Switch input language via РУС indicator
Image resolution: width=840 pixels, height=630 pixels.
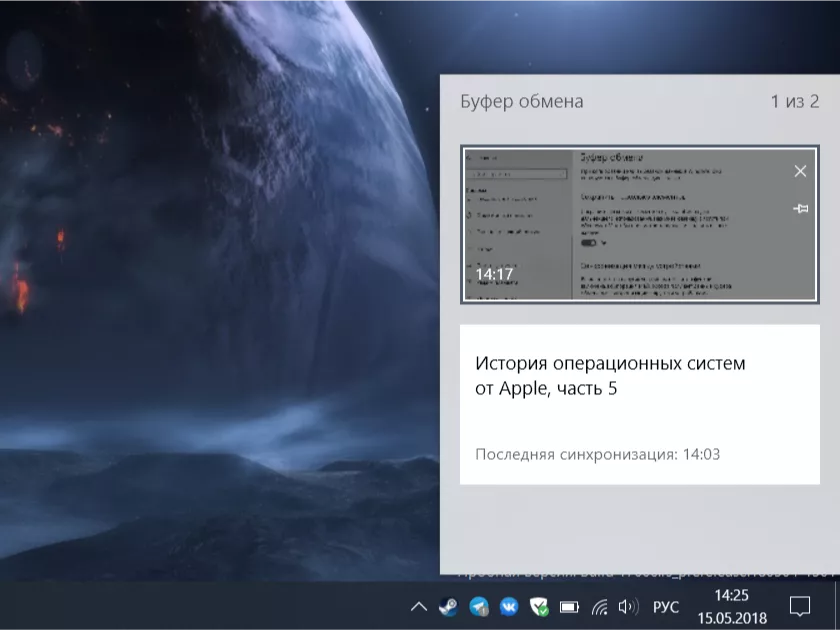click(666, 606)
